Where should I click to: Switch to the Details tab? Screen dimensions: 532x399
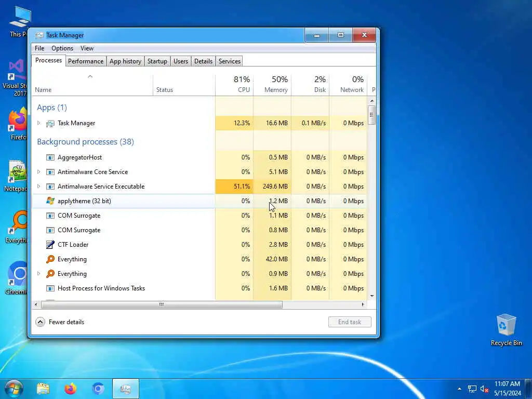coord(203,61)
